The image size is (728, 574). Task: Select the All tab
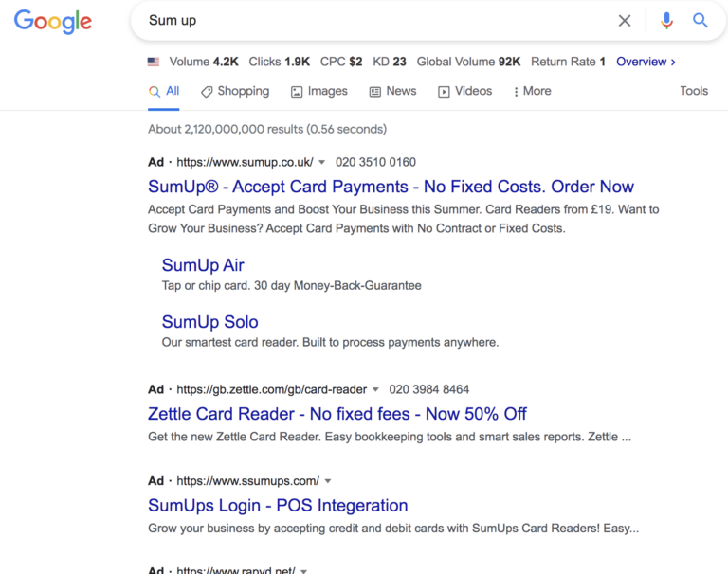click(x=164, y=92)
